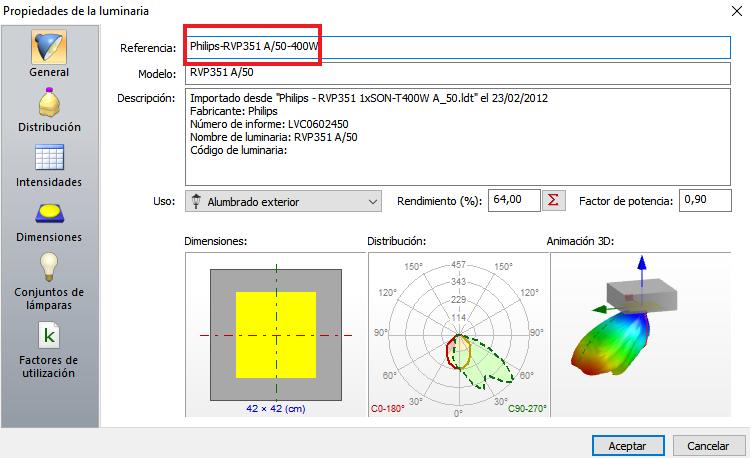This screenshot has height=458, width=751.
Task: Click the Nombre de luminaria: RVP351 A/50 line
Action: (x=273, y=137)
